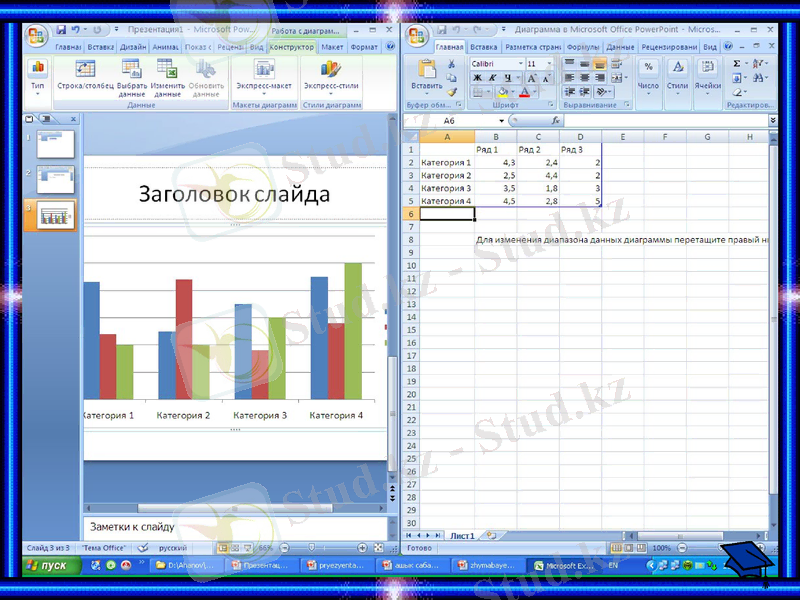This screenshot has height=600, width=800.
Task: Apply percent style icon in Excel
Action: [650, 65]
